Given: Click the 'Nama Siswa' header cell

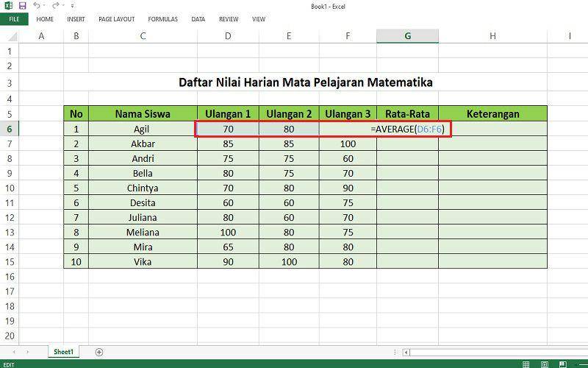Looking at the screenshot, I should [143, 114].
